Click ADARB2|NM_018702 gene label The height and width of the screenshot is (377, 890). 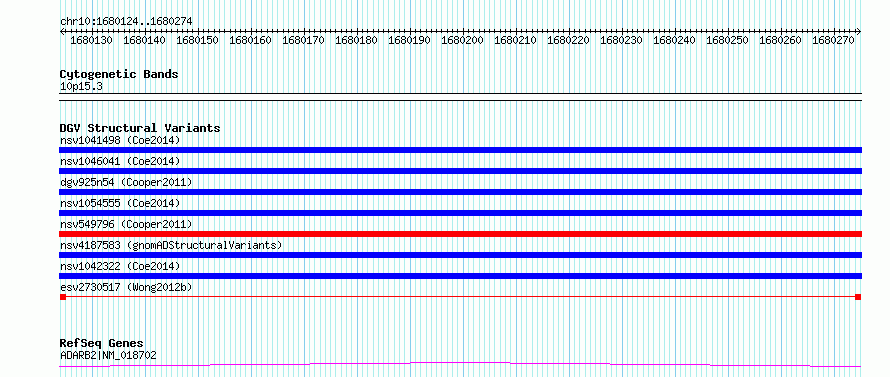(x=108, y=355)
